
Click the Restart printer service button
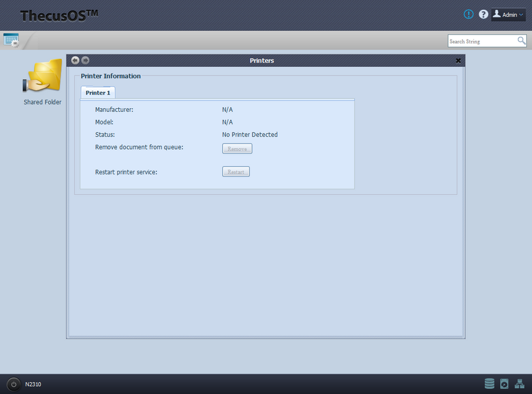coord(236,172)
